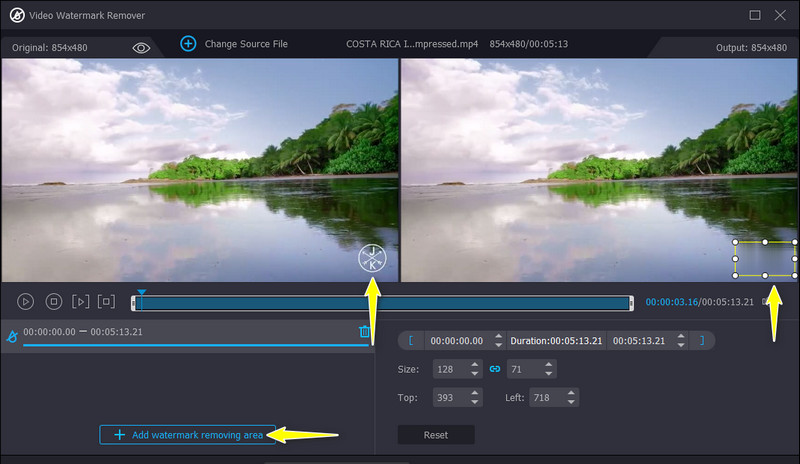Screen dimensions: 800x464
Task: Increase the Size width value stepper
Action: (x=475, y=365)
